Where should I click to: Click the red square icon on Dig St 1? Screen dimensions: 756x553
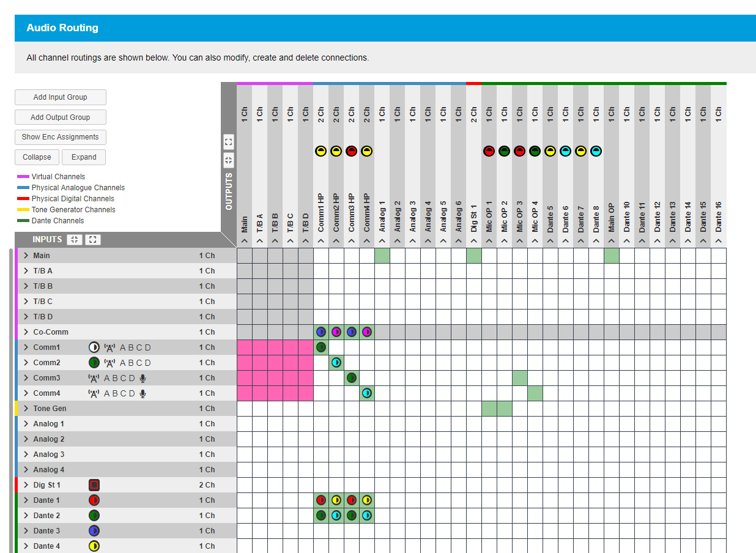94,485
